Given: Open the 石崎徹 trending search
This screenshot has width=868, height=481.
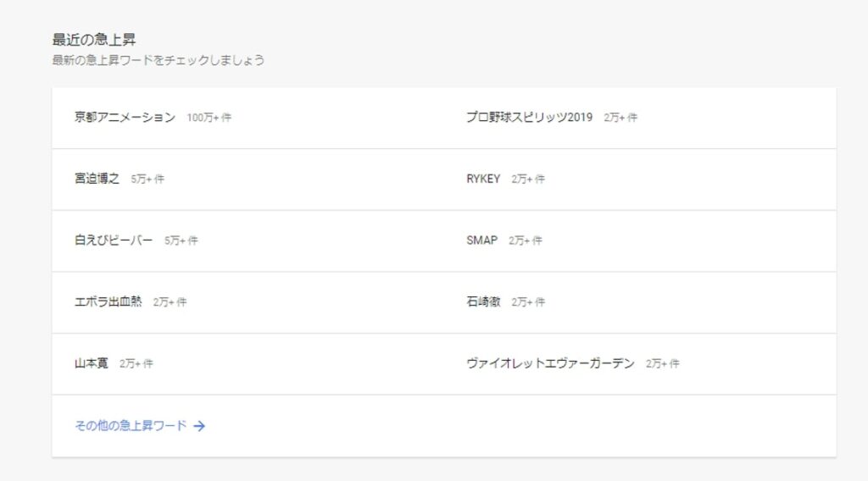Looking at the screenshot, I should click(x=483, y=301).
